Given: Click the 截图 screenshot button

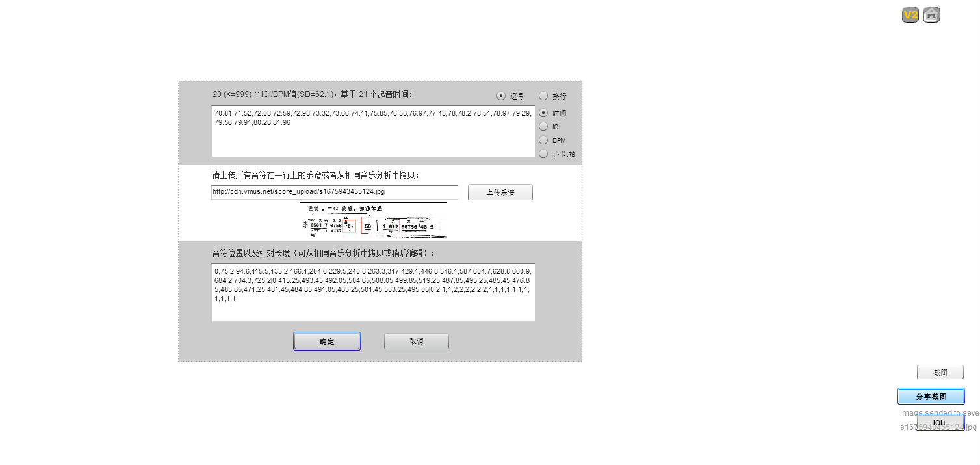Looking at the screenshot, I should click(940, 373).
